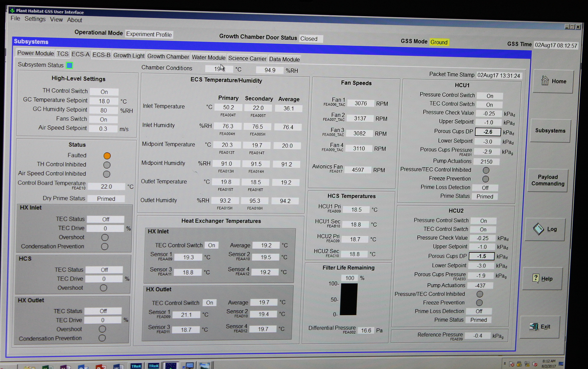Open the View menu
588x369 pixels.
pyautogui.click(x=56, y=19)
